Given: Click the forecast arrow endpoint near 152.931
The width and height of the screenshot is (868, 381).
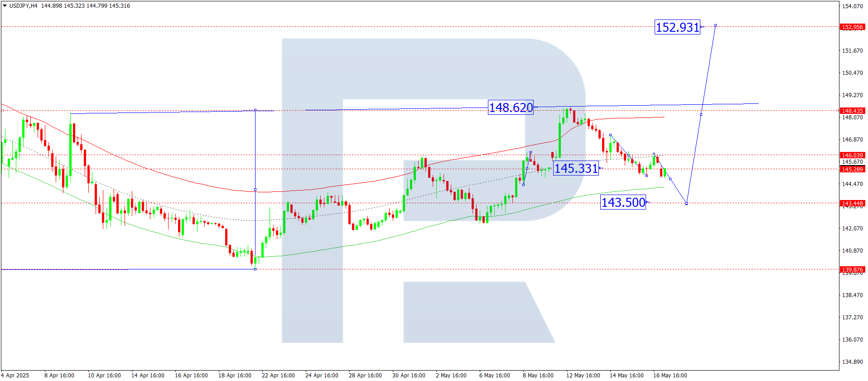Looking at the screenshot, I should [715, 25].
